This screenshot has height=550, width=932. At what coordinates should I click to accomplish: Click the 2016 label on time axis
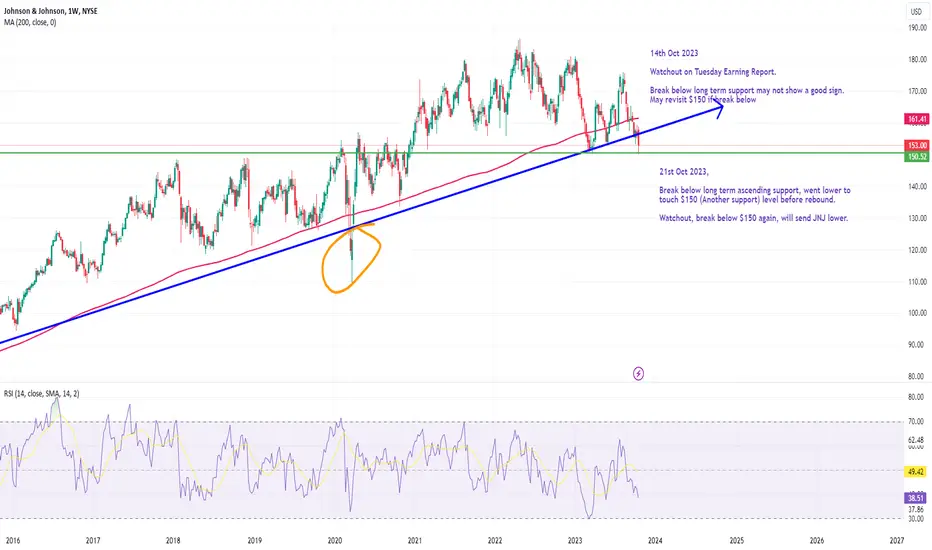(x=12, y=540)
